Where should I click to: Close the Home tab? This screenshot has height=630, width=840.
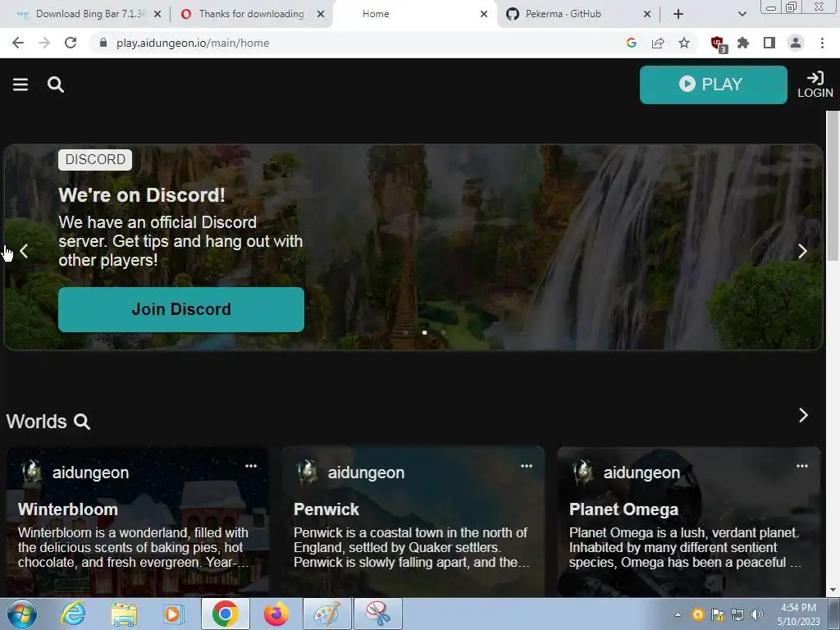pos(484,15)
